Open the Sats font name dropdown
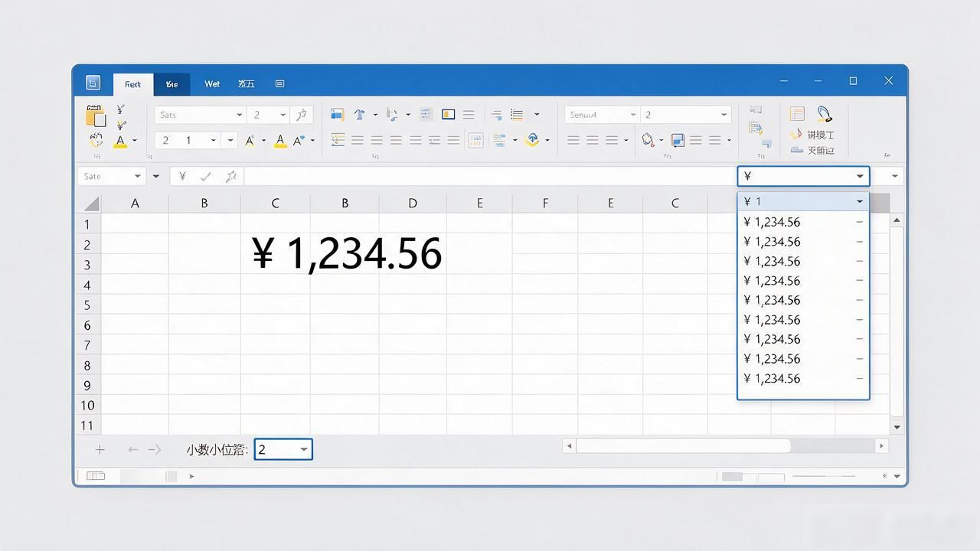This screenshot has height=551, width=980. click(239, 115)
